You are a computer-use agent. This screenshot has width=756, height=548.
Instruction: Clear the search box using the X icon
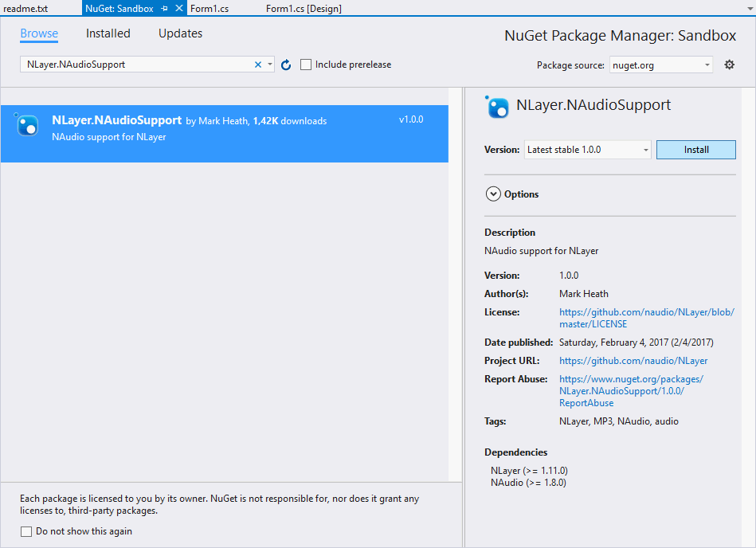[x=258, y=65]
